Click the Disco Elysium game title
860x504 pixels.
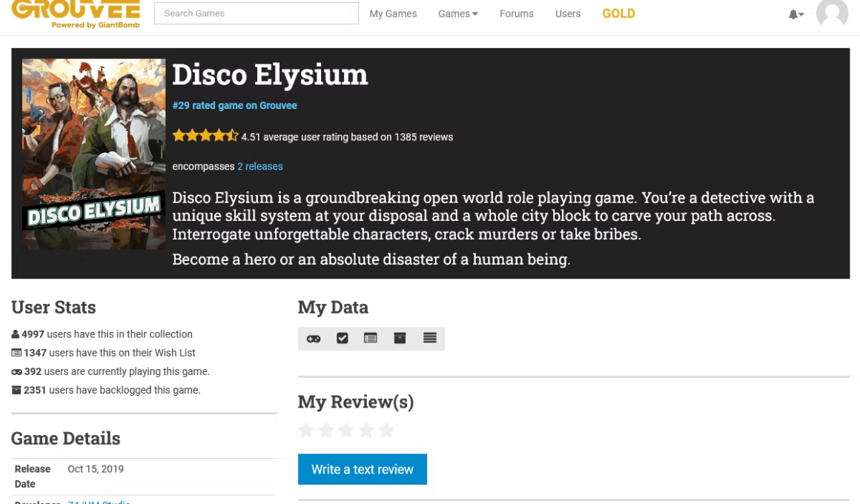point(270,75)
